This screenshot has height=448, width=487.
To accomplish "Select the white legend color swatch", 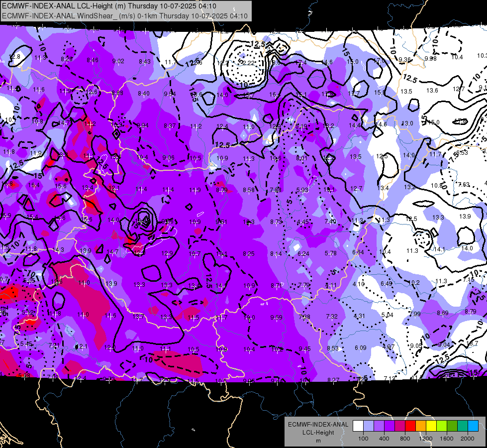I will coord(358,426).
